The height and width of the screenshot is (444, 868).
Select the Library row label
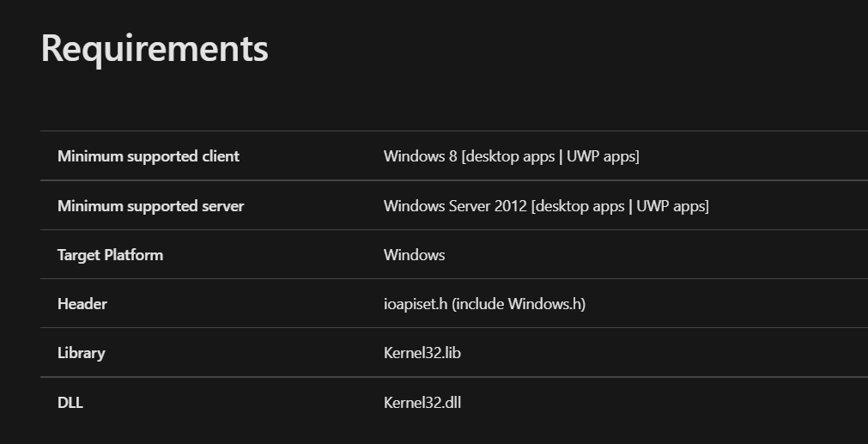81,353
